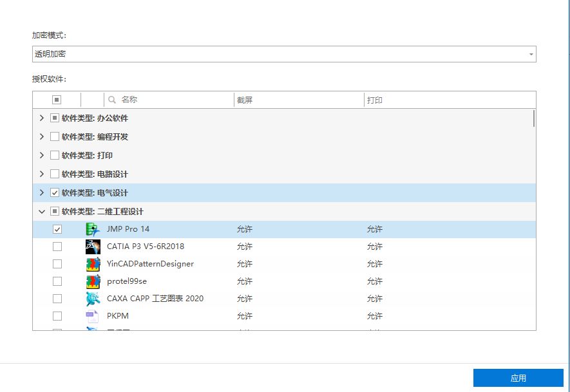Screen dimensions: 570x392
Task: Select the protel99se name text
Action: [127, 281]
